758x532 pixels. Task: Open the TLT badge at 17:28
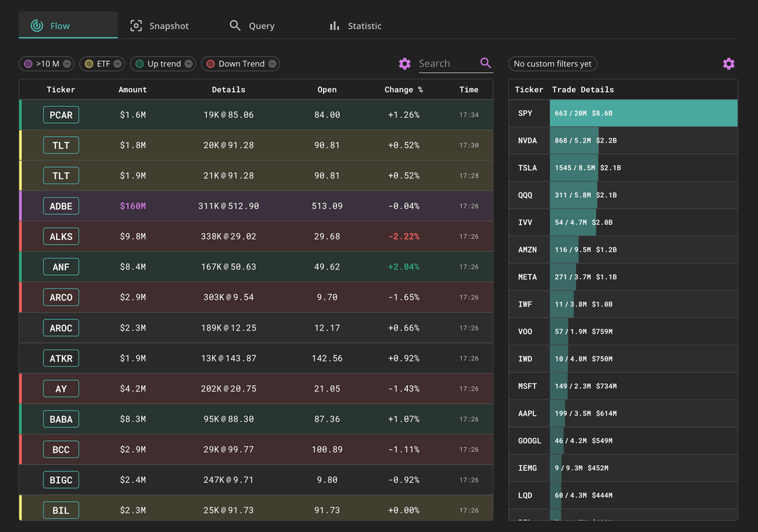pos(61,176)
